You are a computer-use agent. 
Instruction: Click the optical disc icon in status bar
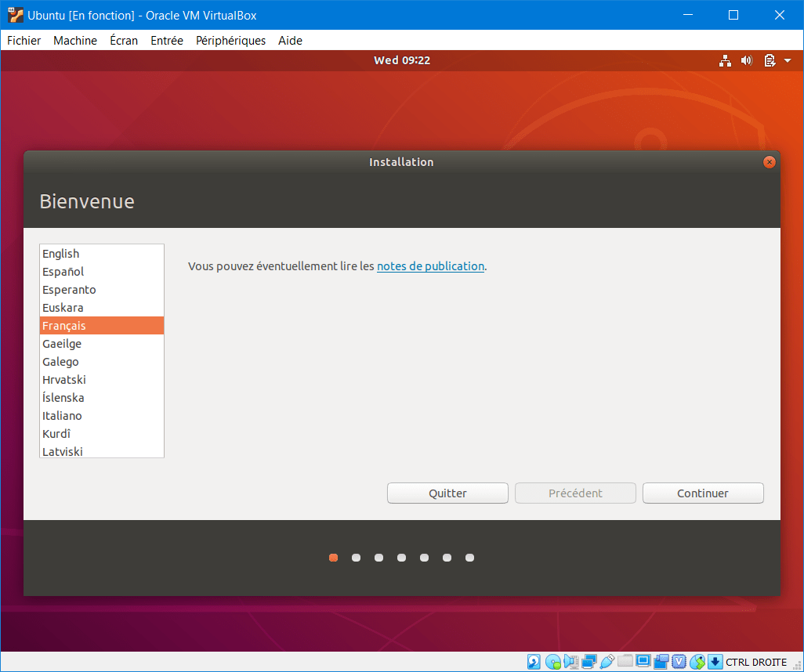click(x=552, y=662)
